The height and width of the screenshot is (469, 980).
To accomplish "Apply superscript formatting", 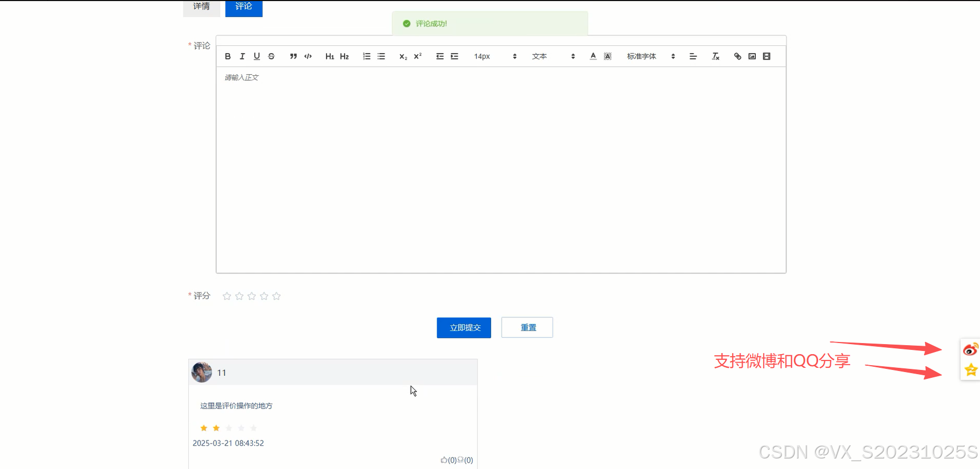I will point(418,56).
